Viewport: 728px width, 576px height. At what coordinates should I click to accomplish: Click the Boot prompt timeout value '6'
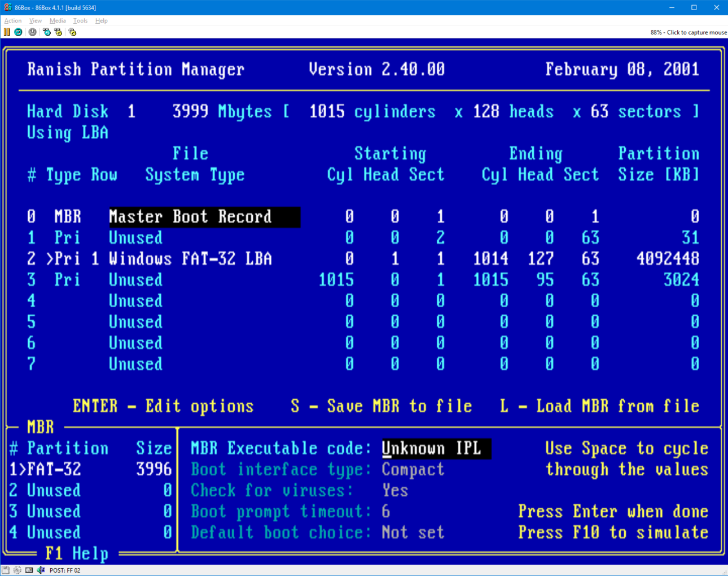point(386,512)
